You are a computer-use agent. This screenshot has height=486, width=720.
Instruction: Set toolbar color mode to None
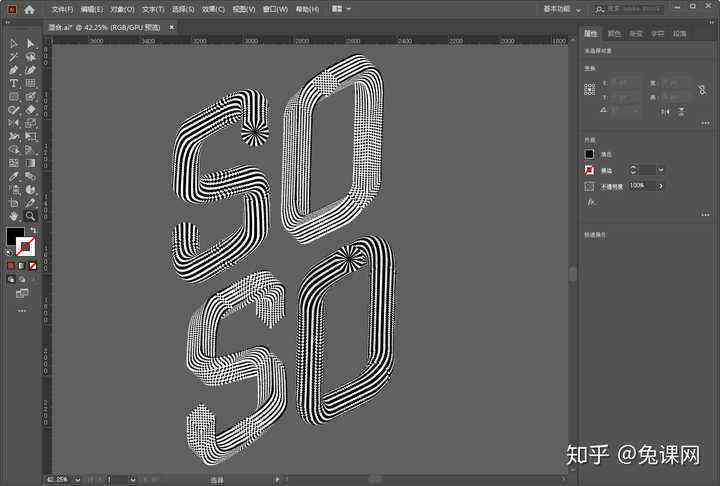coord(33,266)
